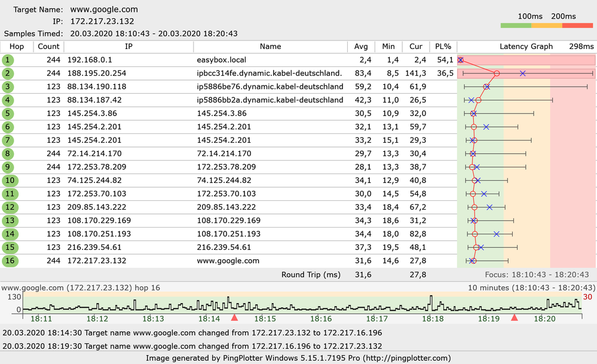
Task: Click the green hop 1 circle icon
Action: (8, 60)
